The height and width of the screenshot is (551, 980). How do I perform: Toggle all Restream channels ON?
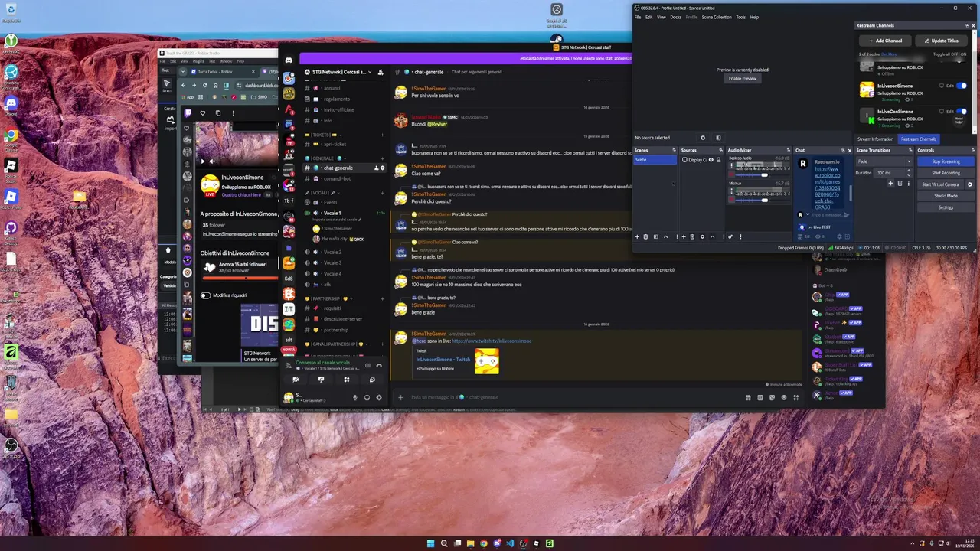coord(963,54)
